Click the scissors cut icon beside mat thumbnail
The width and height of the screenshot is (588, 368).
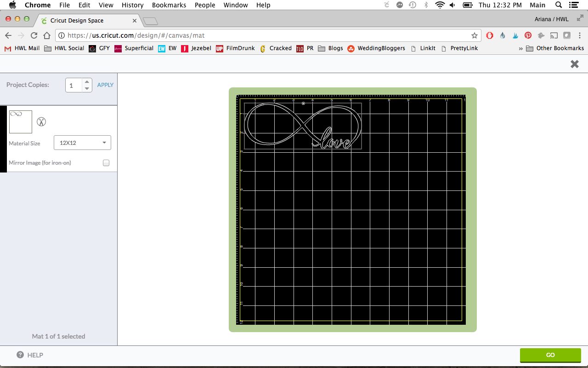pos(41,122)
